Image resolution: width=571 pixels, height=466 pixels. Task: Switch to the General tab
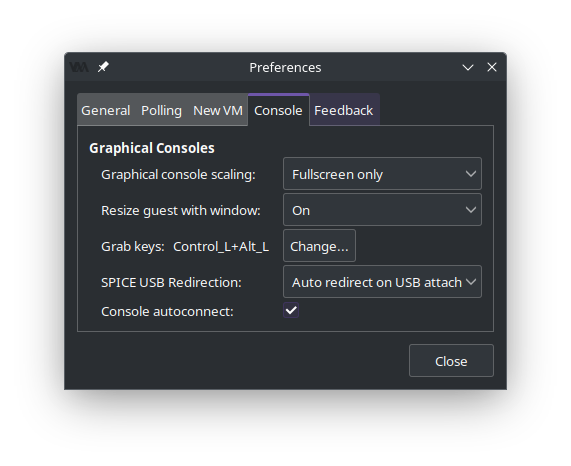coord(106,110)
